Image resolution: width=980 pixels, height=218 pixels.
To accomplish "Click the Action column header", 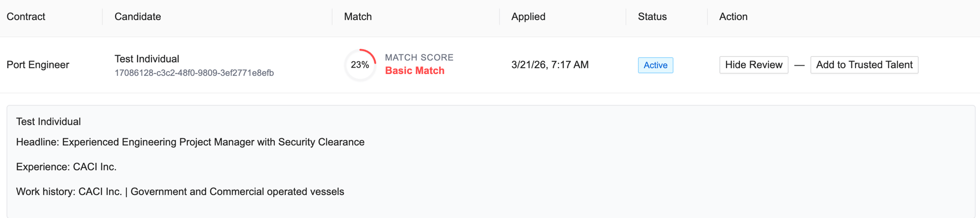I will point(733,17).
